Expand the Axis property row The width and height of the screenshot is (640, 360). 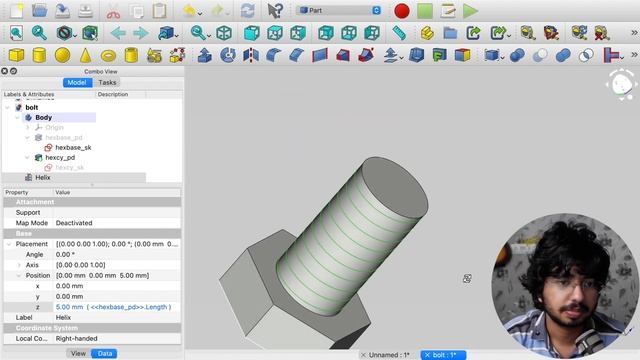pyautogui.click(x=19, y=265)
